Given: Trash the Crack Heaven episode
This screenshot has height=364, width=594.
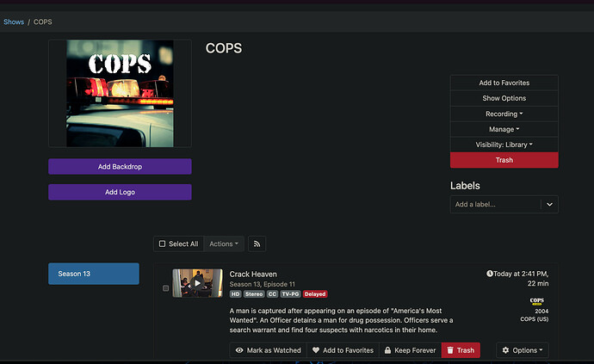Looking at the screenshot, I should click(461, 350).
